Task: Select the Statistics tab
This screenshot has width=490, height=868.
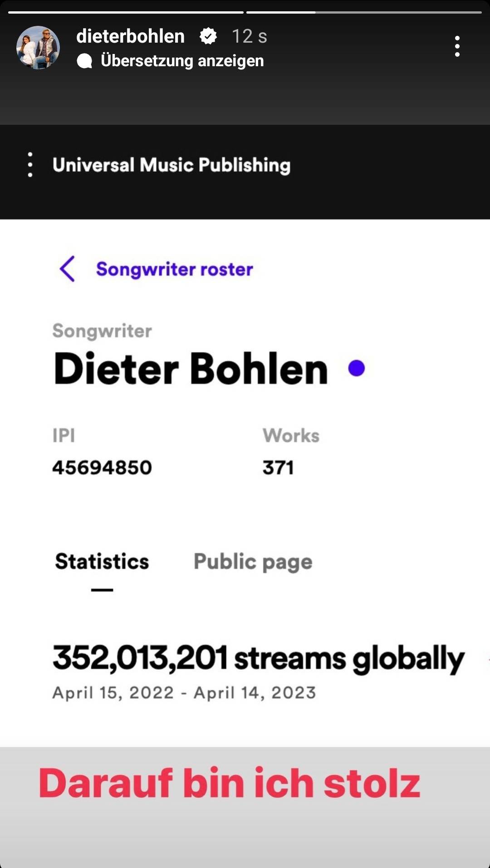Action: [x=102, y=562]
